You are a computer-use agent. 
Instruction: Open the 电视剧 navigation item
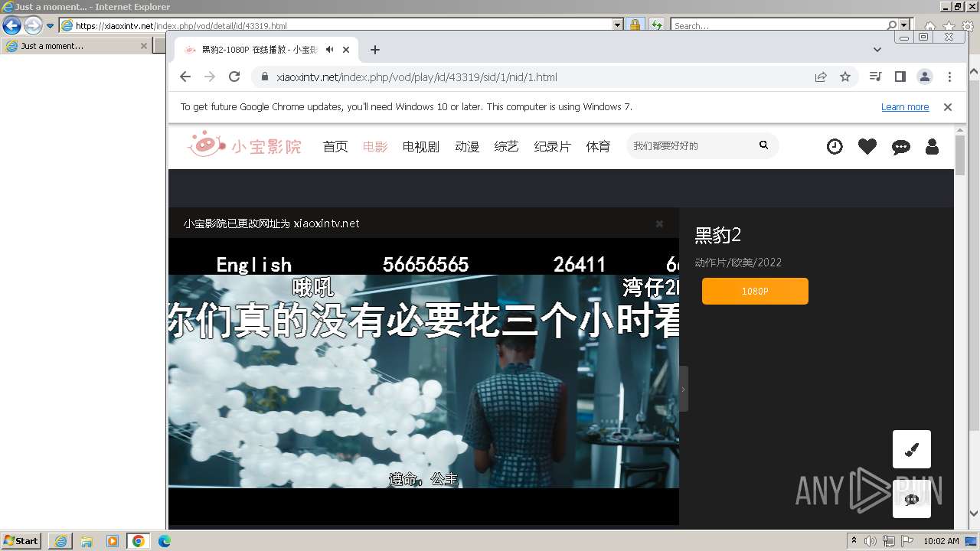click(x=421, y=146)
